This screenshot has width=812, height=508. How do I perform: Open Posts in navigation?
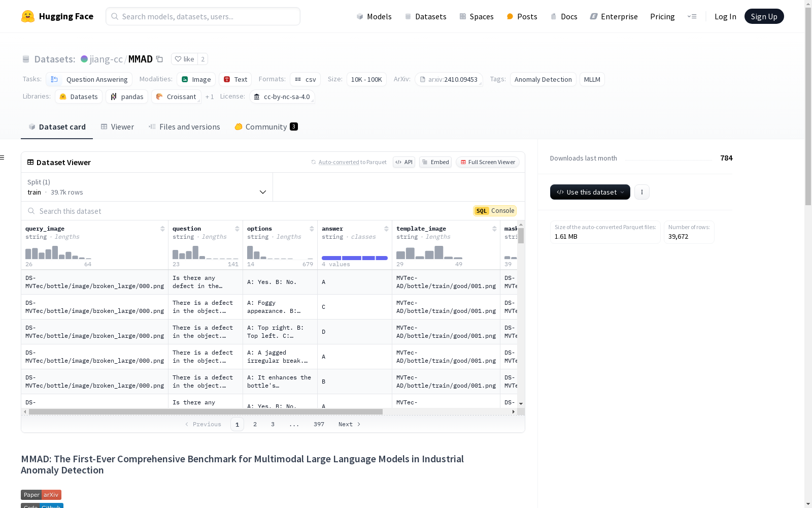tap(522, 16)
